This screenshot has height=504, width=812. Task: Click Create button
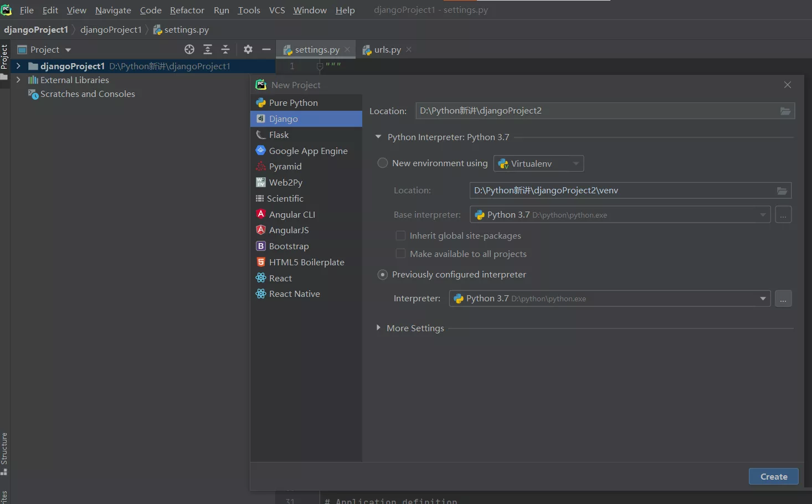(773, 476)
